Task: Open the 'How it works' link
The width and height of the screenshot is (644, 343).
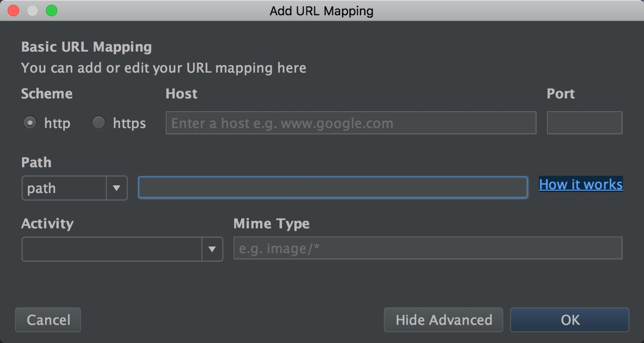Action: pos(580,184)
